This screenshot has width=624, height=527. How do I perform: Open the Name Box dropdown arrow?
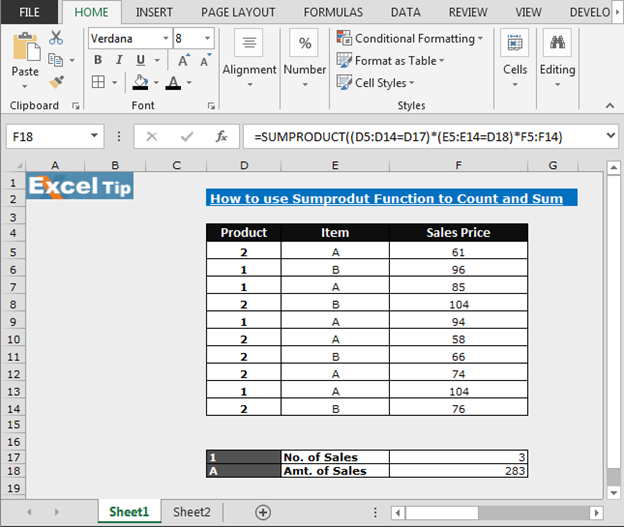tap(95, 136)
